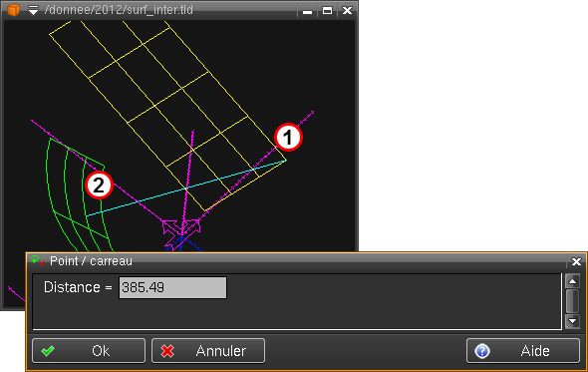Image resolution: width=588 pixels, height=372 pixels.
Task: Click the magenta axis arrows marker
Action: point(181,229)
